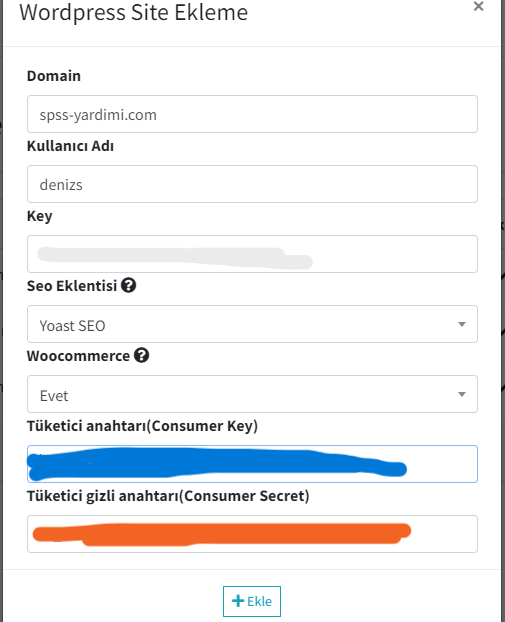Open the Seo Eklentisi help question mark

129,285
